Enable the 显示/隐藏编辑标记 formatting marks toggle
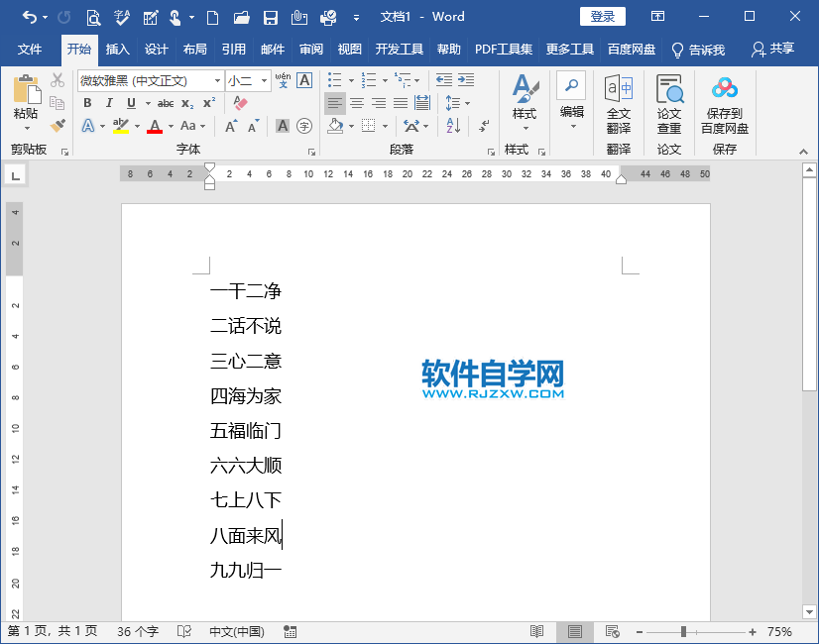This screenshot has height=644, width=819. click(484, 127)
